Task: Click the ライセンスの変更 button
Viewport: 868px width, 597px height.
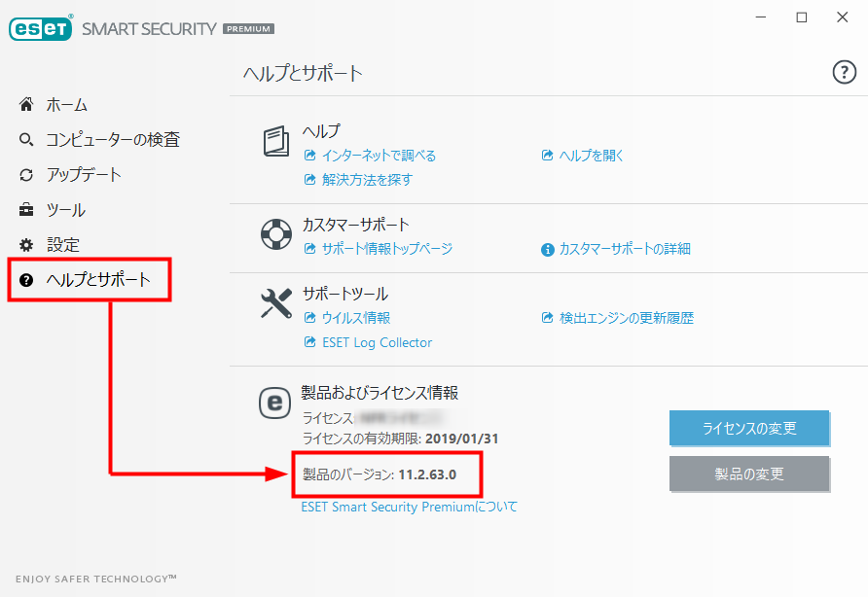Action: click(x=749, y=428)
